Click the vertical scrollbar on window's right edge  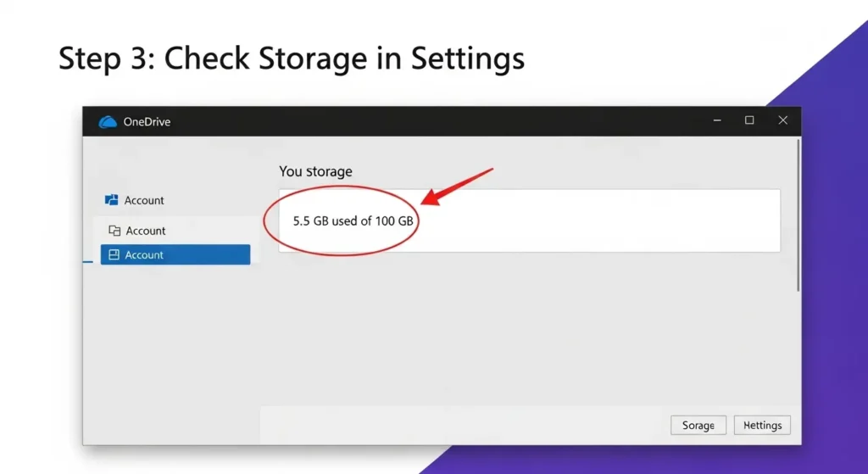point(798,216)
